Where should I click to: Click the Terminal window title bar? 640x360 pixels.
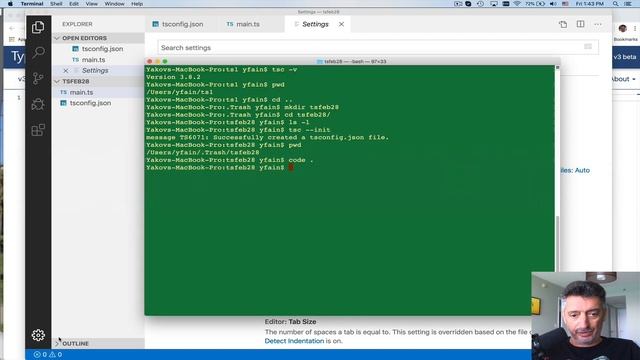click(352, 61)
